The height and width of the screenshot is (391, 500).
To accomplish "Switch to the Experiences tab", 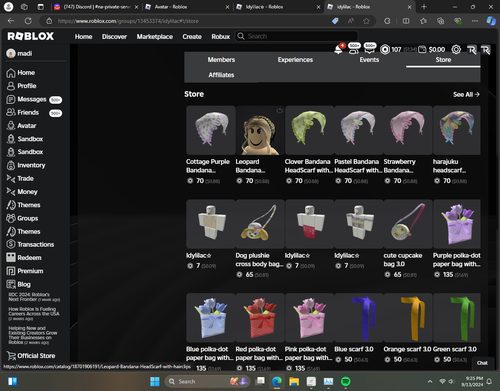I will click(295, 60).
